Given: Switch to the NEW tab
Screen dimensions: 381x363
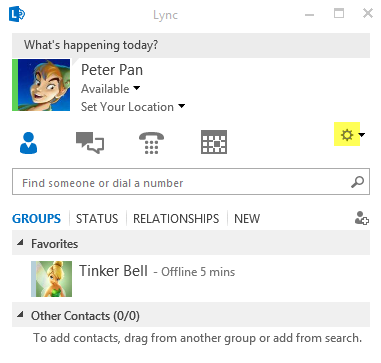Looking at the screenshot, I should click(x=247, y=219).
